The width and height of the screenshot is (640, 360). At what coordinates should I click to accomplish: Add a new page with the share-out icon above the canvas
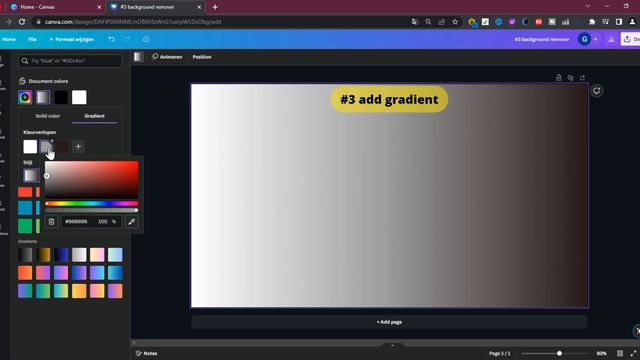582,78
